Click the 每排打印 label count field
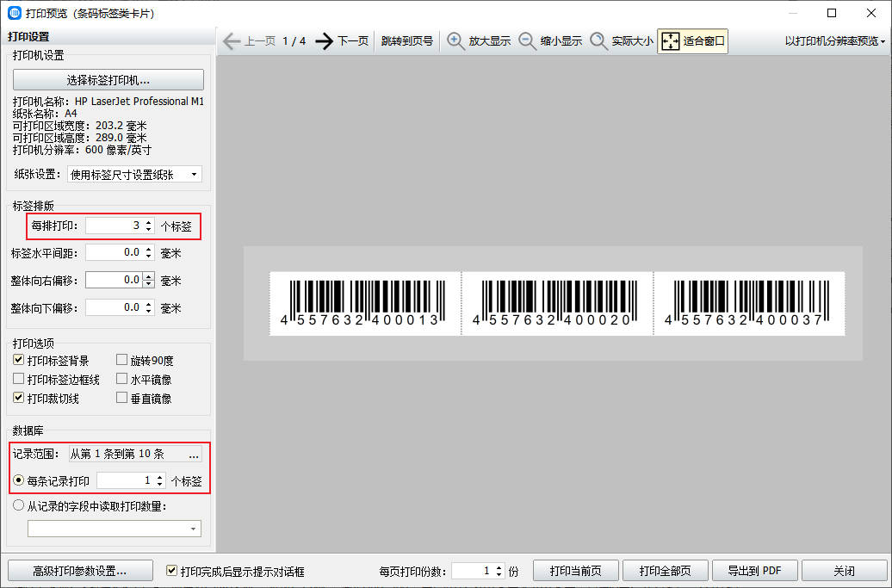Screen dimensions: 892x588 coord(115,226)
